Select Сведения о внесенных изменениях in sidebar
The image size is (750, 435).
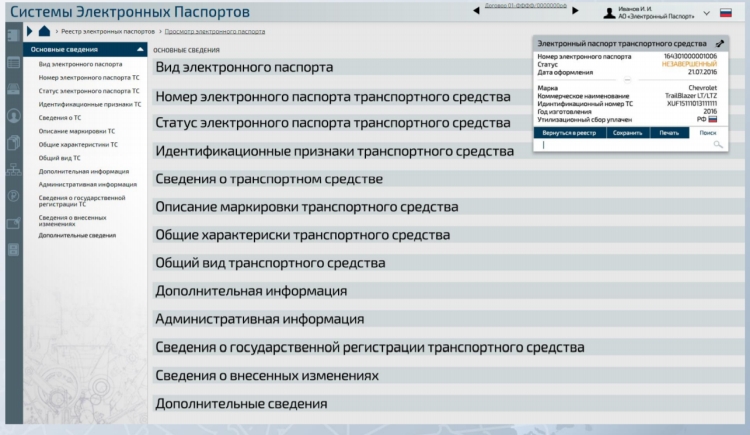click(x=72, y=221)
